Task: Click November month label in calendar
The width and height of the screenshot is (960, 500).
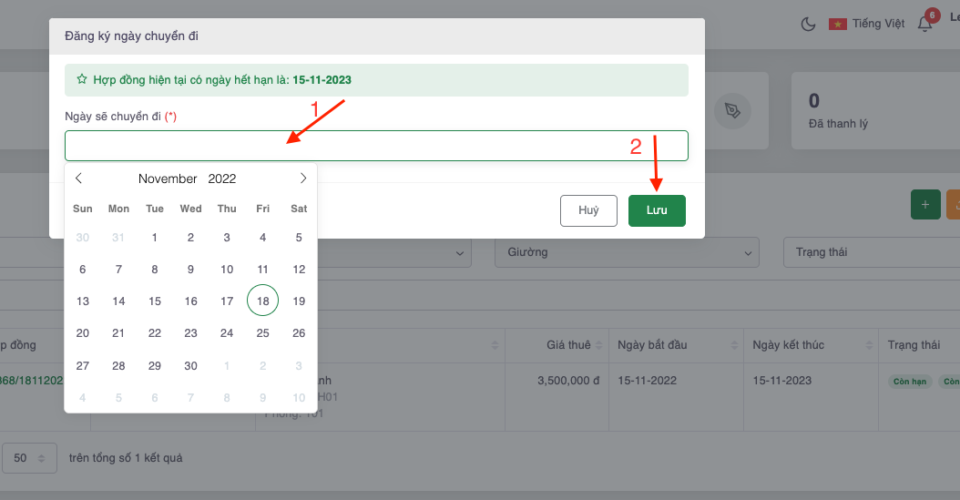Action: [x=167, y=179]
